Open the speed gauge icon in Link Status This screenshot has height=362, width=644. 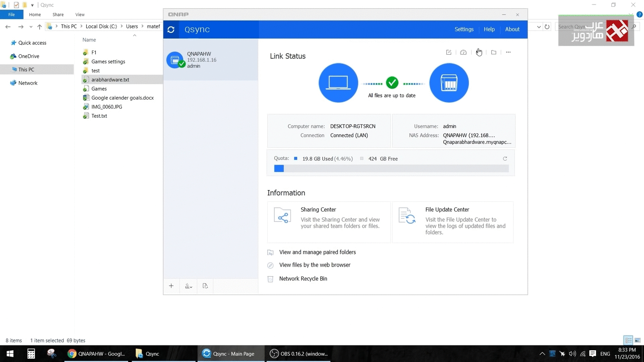(463, 52)
